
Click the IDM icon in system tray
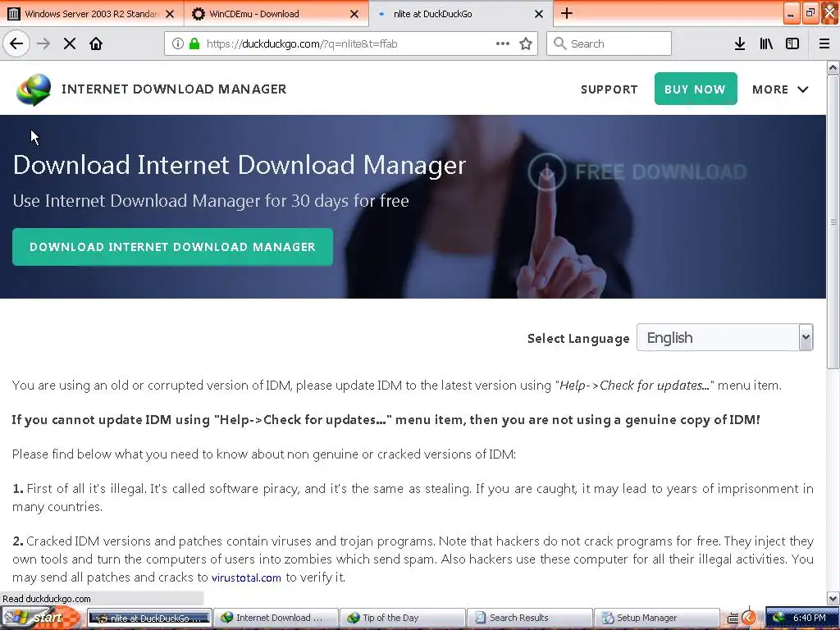click(778, 619)
